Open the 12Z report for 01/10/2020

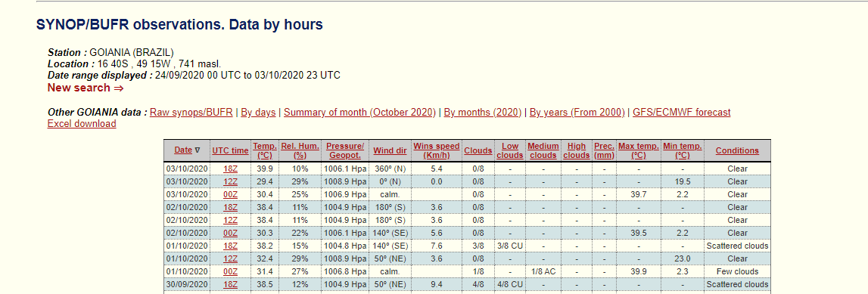point(230,258)
